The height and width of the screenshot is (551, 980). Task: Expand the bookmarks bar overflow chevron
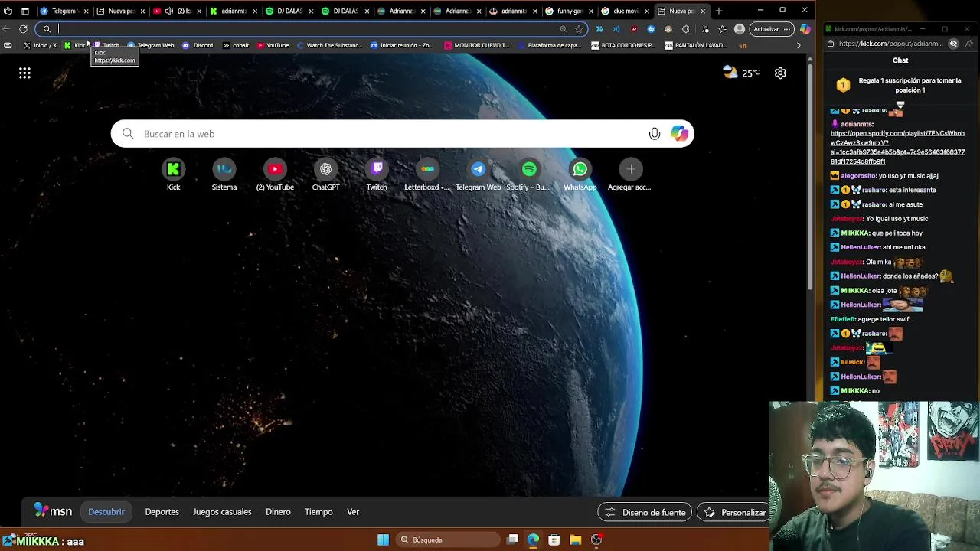tap(799, 45)
